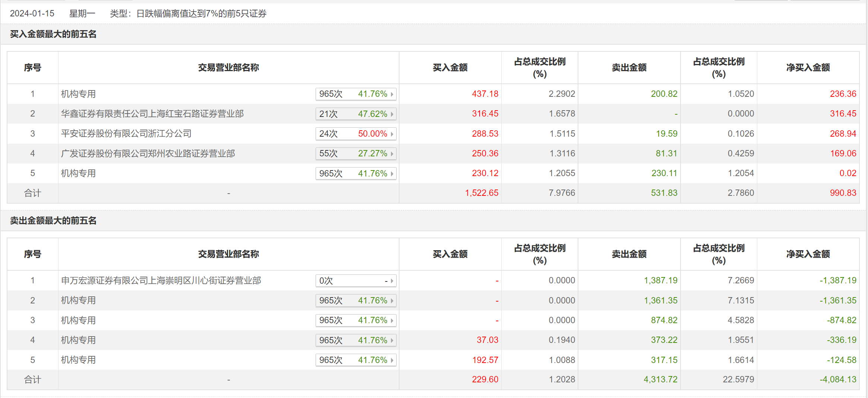The height and width of the screenshot is (398, 868).
Task: Click the arrow icon in the 0次 box
Action: click(392, 281)
